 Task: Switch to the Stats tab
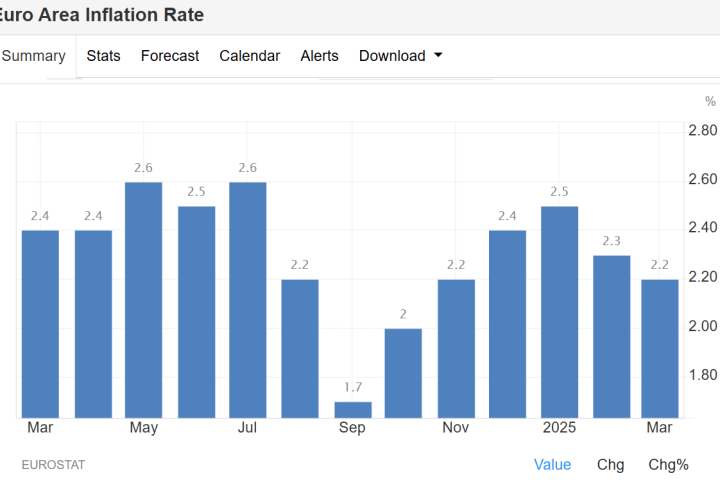tap(103, 56)
